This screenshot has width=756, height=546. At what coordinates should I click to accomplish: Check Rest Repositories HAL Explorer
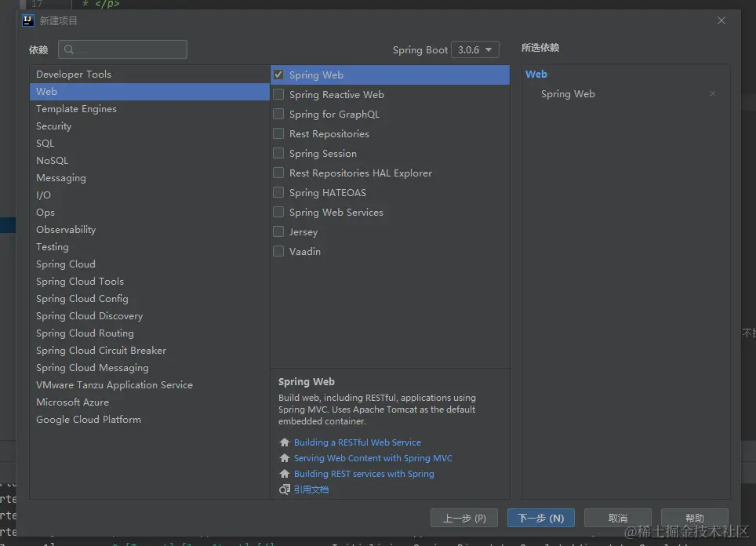point(278,173)
